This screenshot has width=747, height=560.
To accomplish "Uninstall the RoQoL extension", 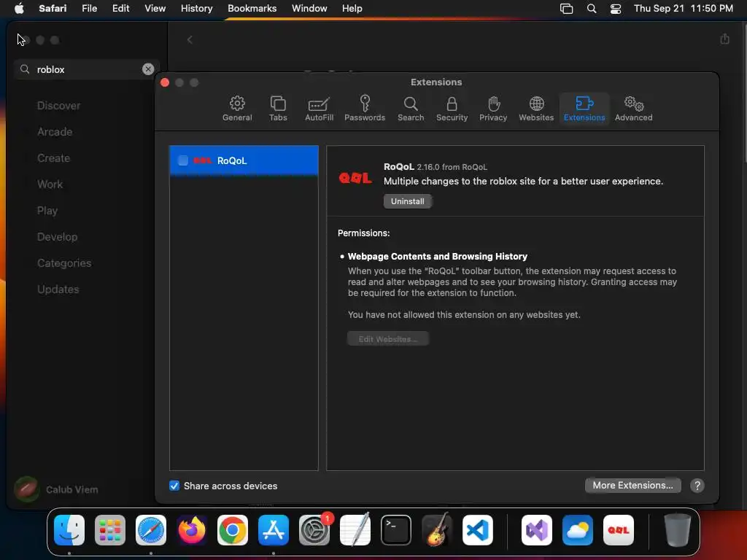I will [x=407, y=201].
